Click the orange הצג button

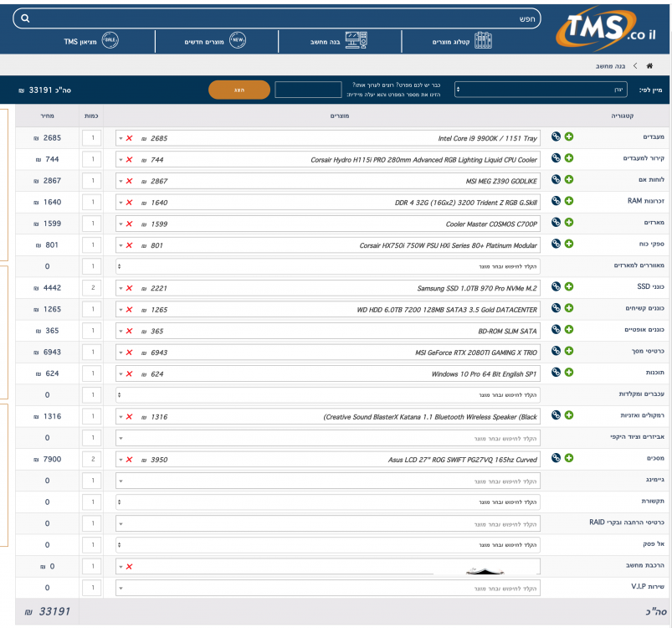(x=239, y=90)
